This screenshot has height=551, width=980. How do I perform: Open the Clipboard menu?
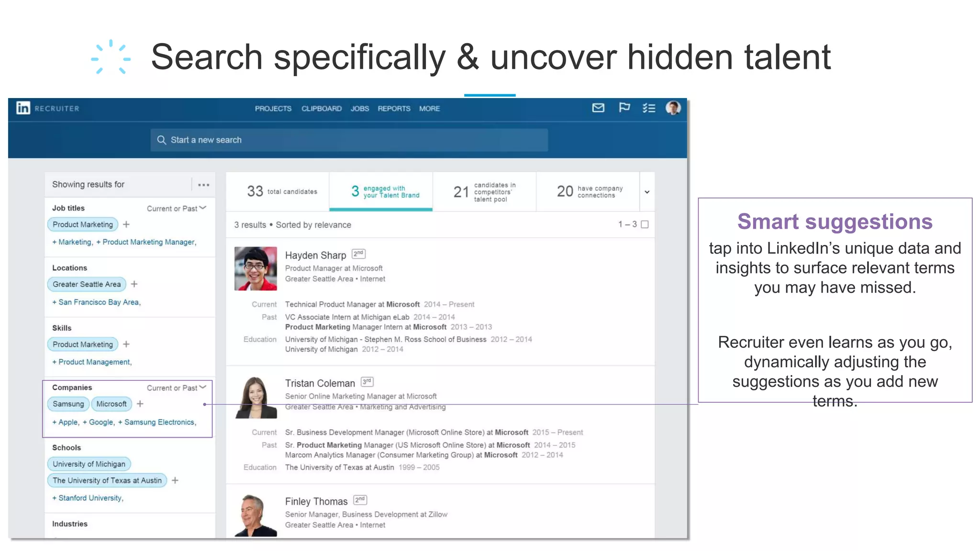pyautogui.click(x=322, y=109)
